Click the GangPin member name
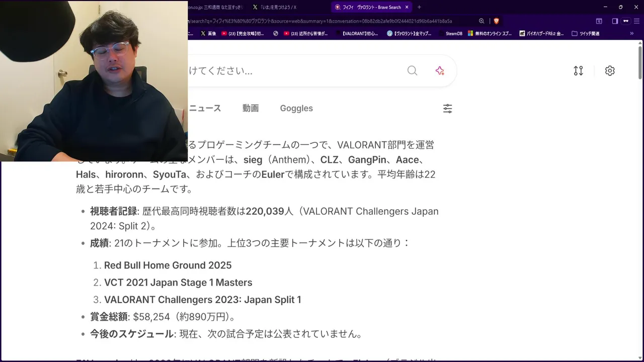This screenshot has height=362, width=644. pos(367,160)
